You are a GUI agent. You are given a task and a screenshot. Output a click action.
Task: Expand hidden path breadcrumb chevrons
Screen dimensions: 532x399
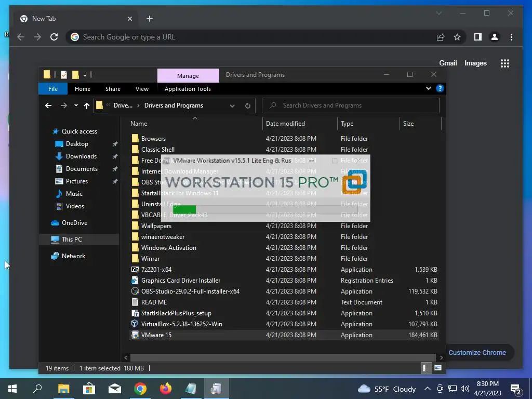click(108, 105)
